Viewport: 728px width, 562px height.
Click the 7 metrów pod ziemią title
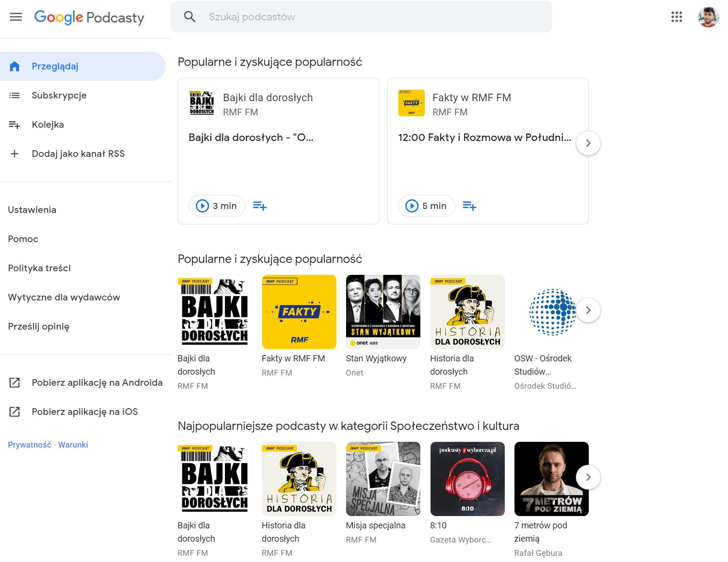click(541, 532)
